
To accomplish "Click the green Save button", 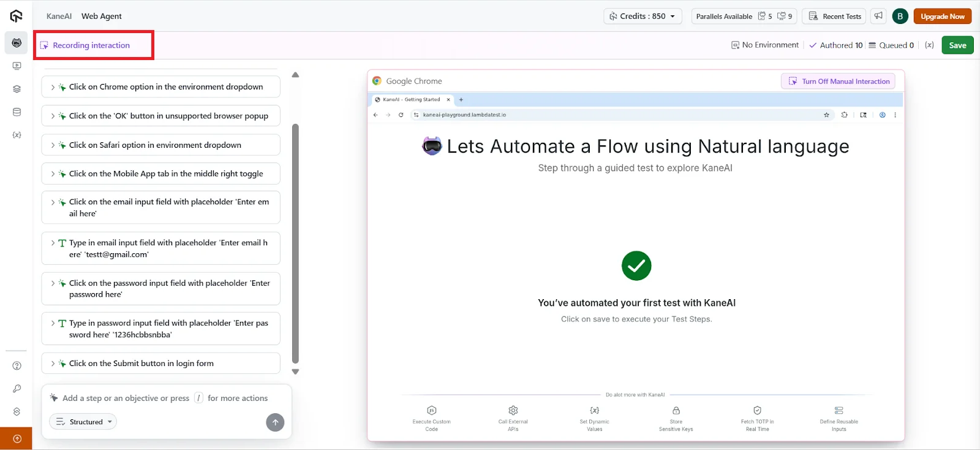I will (957, 45).
